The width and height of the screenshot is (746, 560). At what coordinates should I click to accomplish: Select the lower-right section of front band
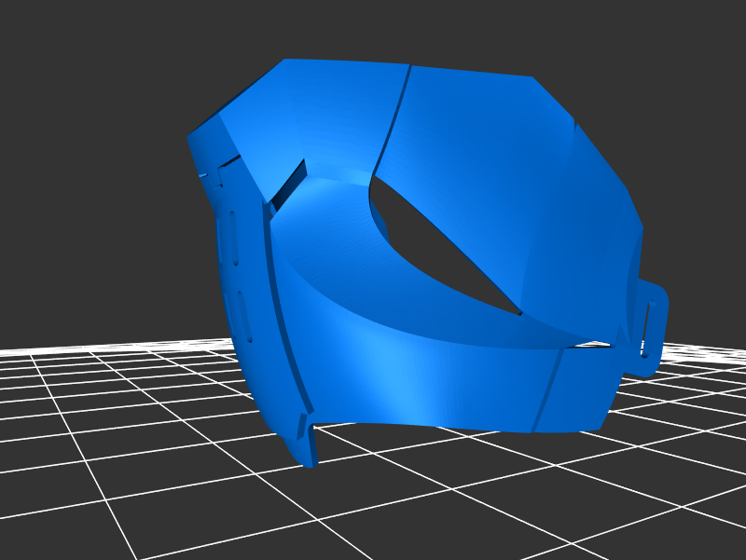pyautogui.click(x=578, y=391)
